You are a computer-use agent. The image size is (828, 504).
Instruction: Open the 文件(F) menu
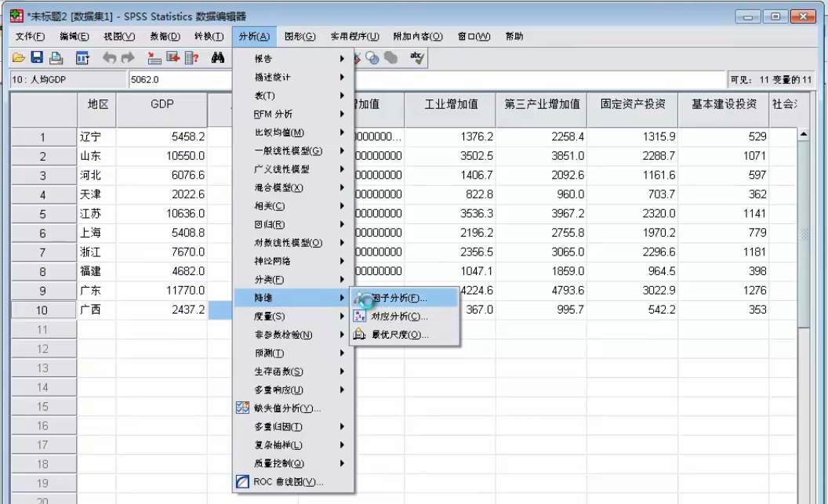coord(30,36)
